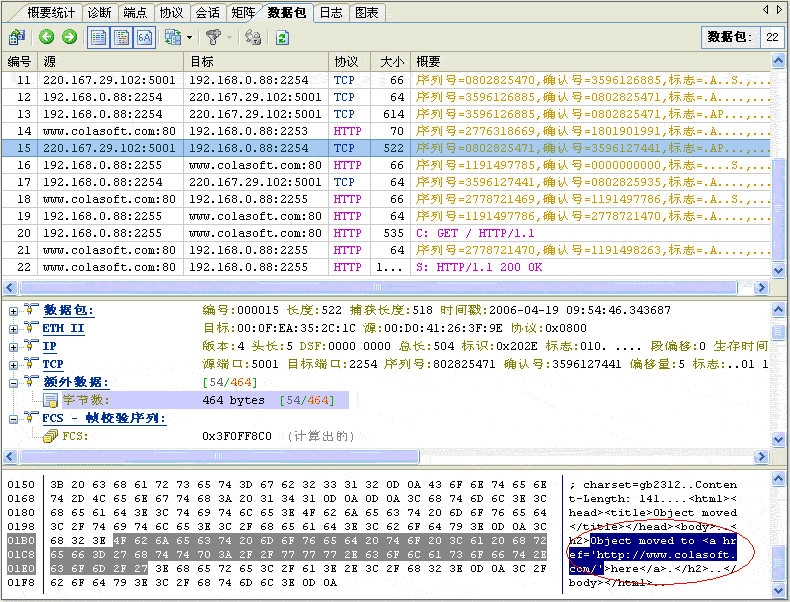This screenshot has width=790, height=602.
Task: Expand the ETH II tree node
Action: (14, 329)
